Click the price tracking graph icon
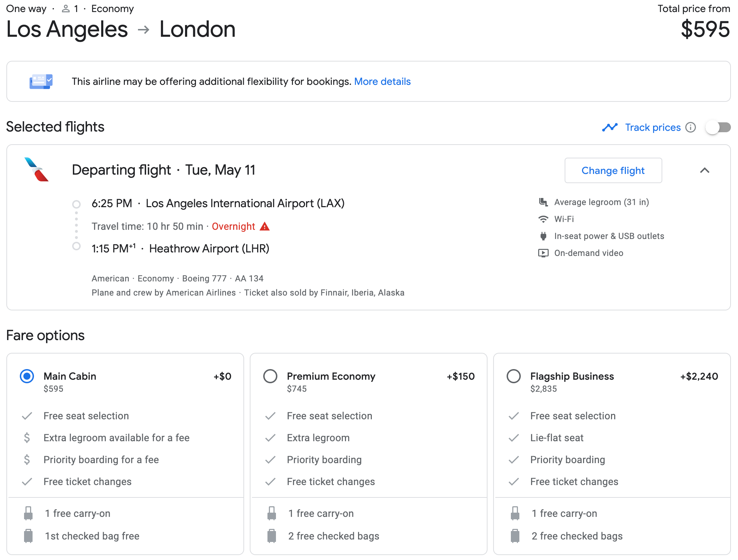Viewport: 738px width, 560px height. click(x=610, y=127)
